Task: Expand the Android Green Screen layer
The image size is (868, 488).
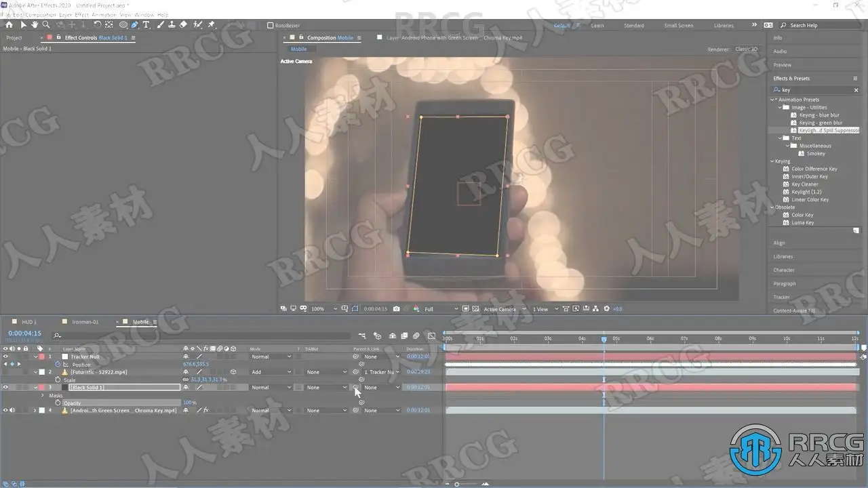Action: pos(35,410)
